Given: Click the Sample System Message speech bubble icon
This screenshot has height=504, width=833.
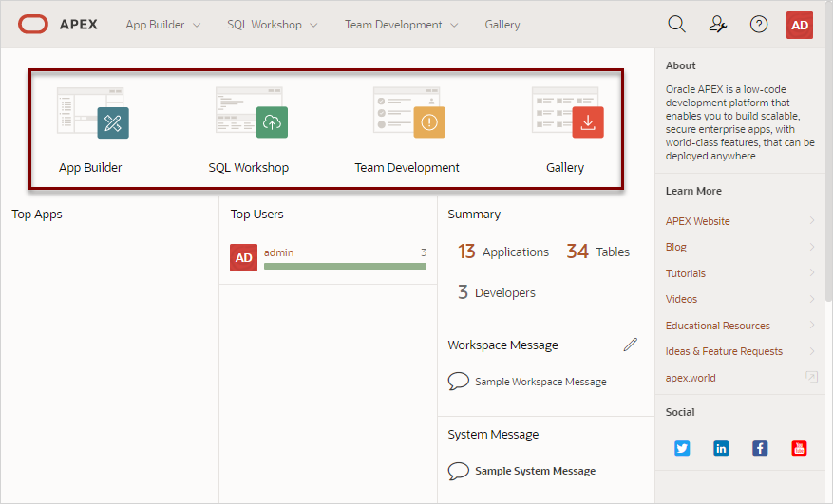Looking at the screenshot, I should (459, 471).
